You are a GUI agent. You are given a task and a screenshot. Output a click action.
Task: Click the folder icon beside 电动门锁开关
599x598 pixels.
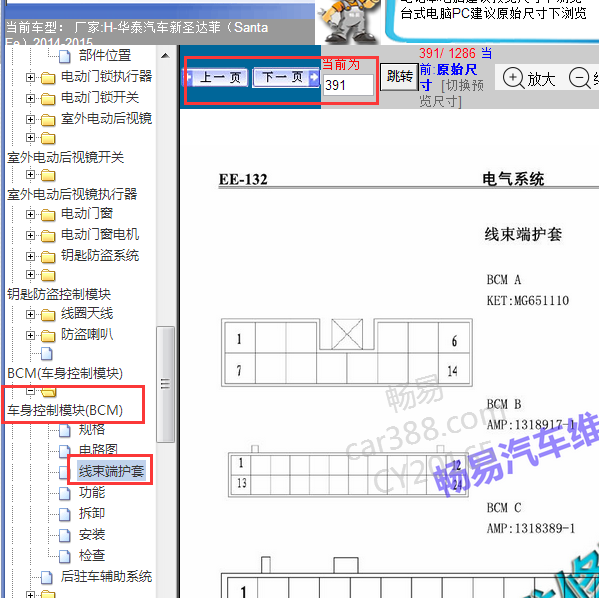48,99
